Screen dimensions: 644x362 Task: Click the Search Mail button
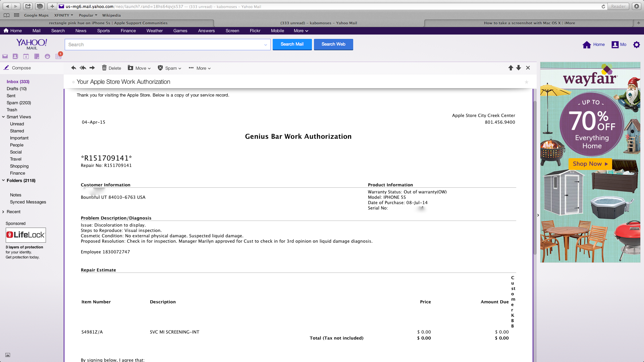pyautogui.click(x=292, y=44)
